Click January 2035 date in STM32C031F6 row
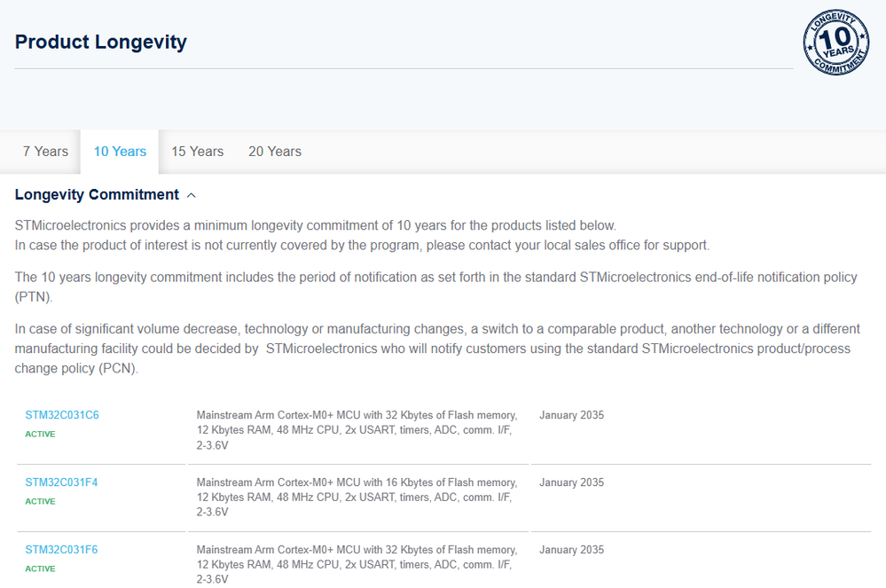 pos(571,550)
